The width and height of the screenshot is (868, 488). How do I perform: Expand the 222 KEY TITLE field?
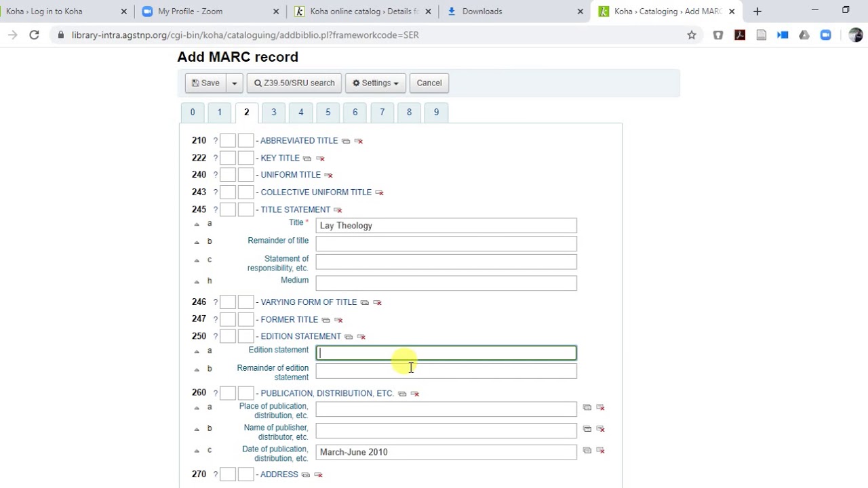(280, 158)
